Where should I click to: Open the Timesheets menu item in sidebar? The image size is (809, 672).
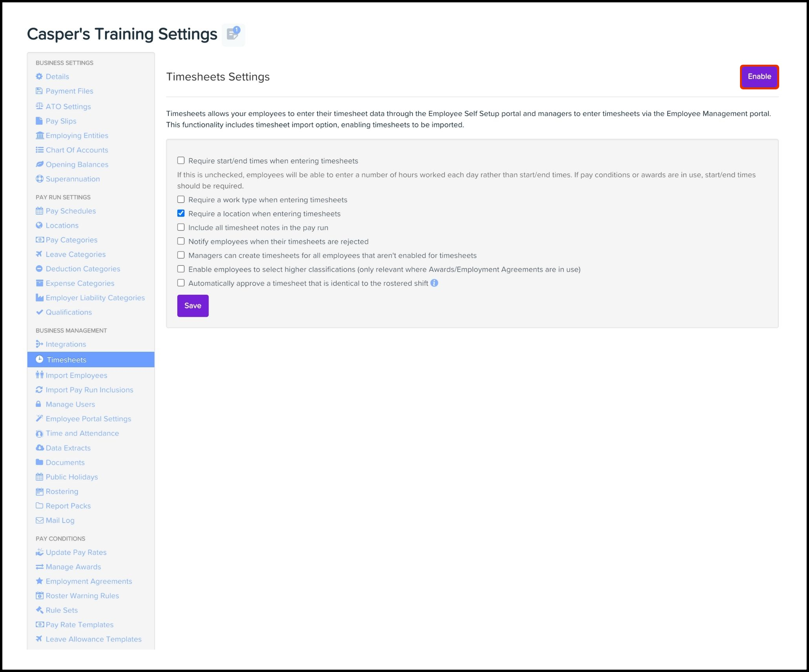pos(67,360)
